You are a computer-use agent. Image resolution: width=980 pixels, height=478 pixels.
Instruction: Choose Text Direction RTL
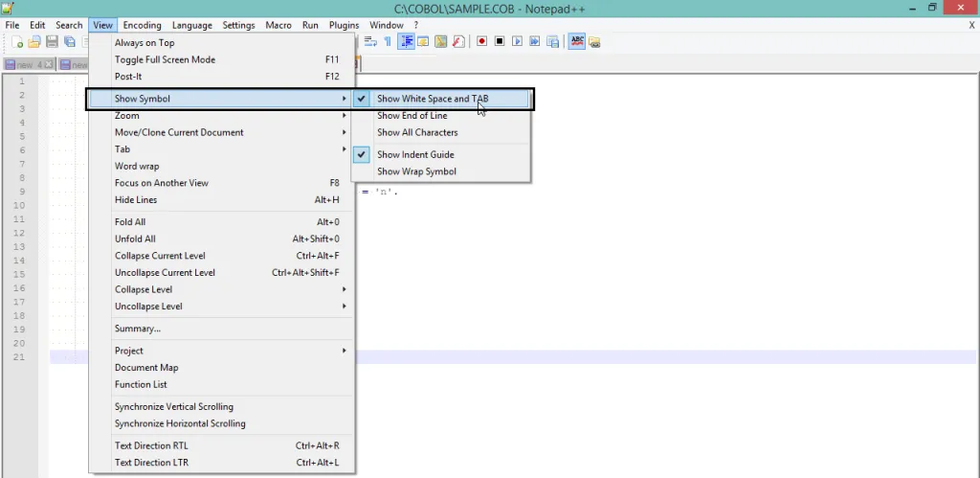click(x=222, y=446)
